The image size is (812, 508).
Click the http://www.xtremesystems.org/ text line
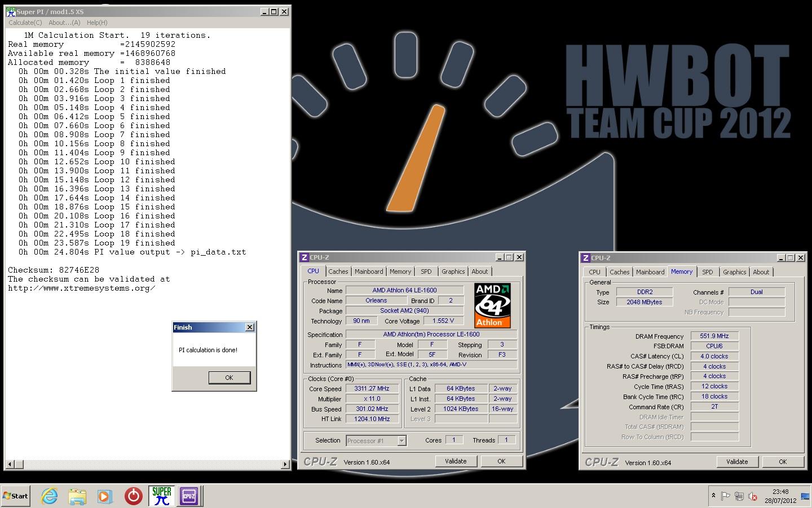click(x=82, y=288)
